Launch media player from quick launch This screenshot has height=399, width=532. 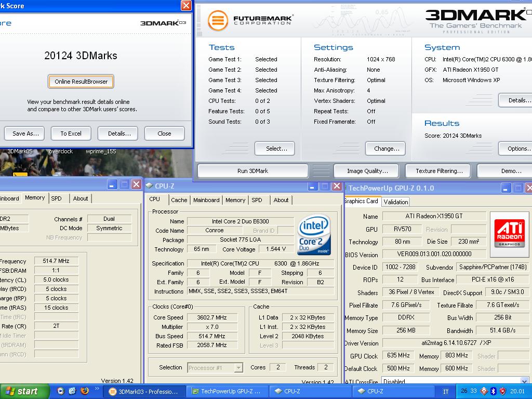[61, 391]
